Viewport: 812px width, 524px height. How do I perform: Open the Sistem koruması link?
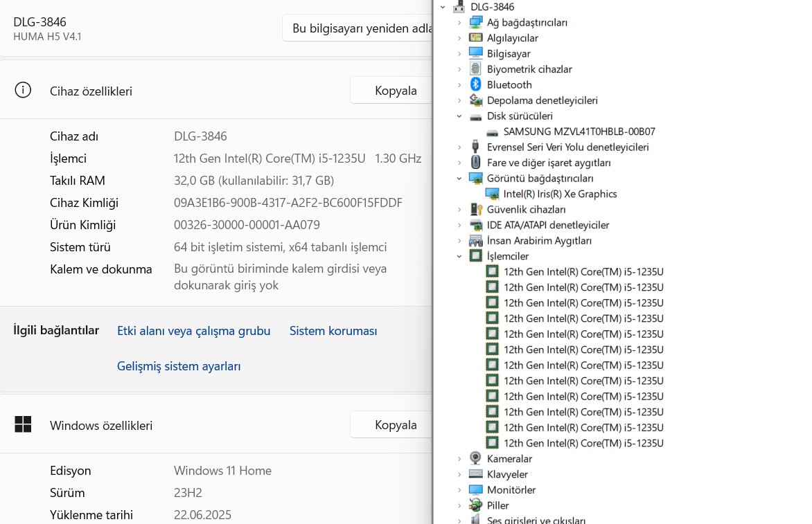tap(333, 331)
